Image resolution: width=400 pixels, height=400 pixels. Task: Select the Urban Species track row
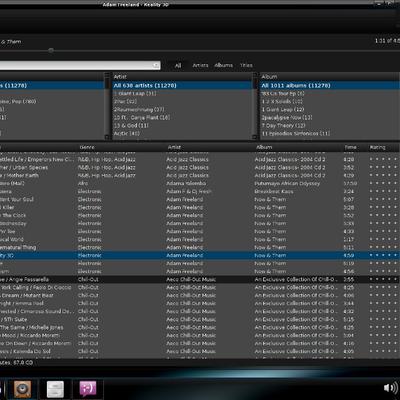pos(200,168)
